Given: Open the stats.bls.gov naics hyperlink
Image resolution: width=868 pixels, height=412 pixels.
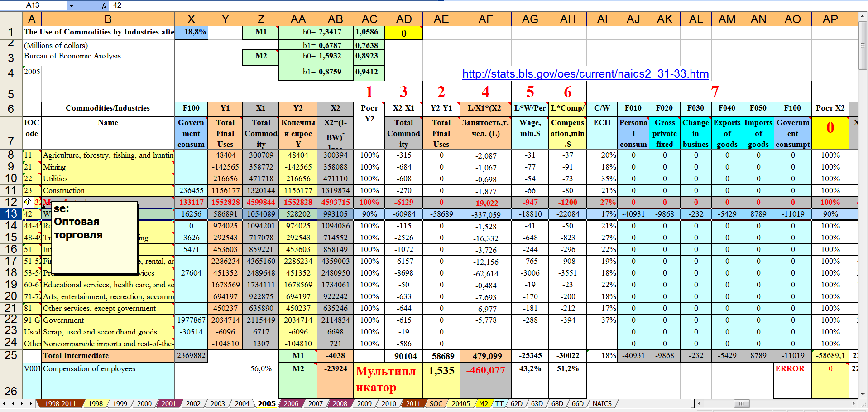Looking at the screenshot, I should coord(585,73).
